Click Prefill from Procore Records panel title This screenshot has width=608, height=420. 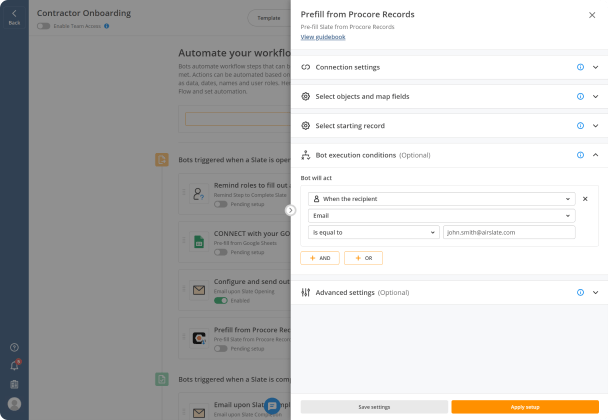(x=358, y=14)
